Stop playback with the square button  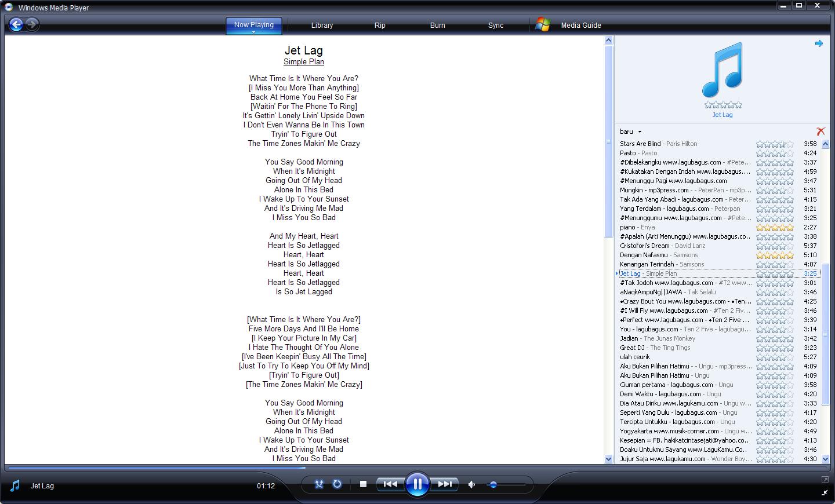tap(363, 484)
